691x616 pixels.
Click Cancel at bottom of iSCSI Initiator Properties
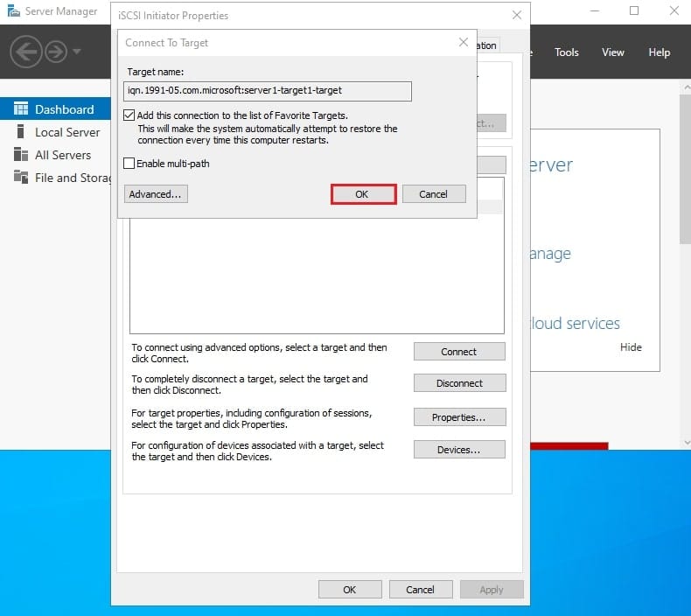coord(421,590)
